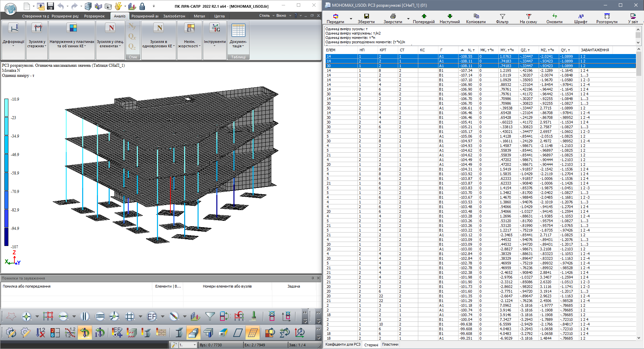Click the funnel filter icon in bottom toolbar
Viewport: 644px width, 349px height.
(x=210, y=316)
